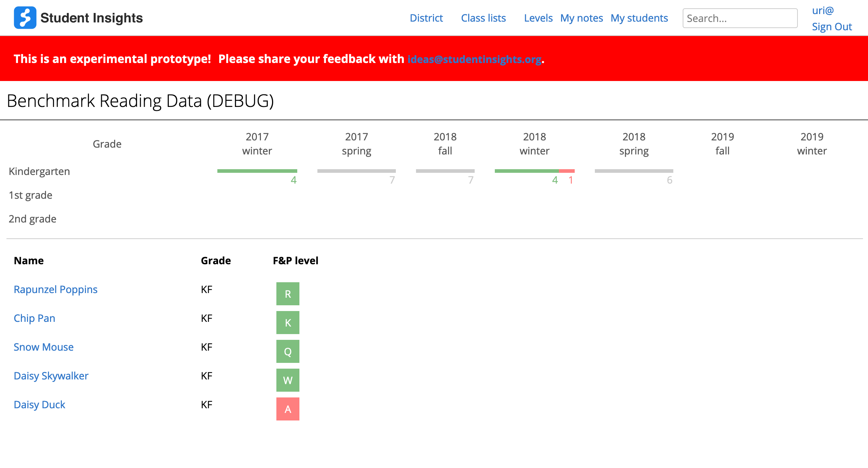This screenshot has height=468, width=868.
Task: Click the 2018 spring column header
Action: 634,144
